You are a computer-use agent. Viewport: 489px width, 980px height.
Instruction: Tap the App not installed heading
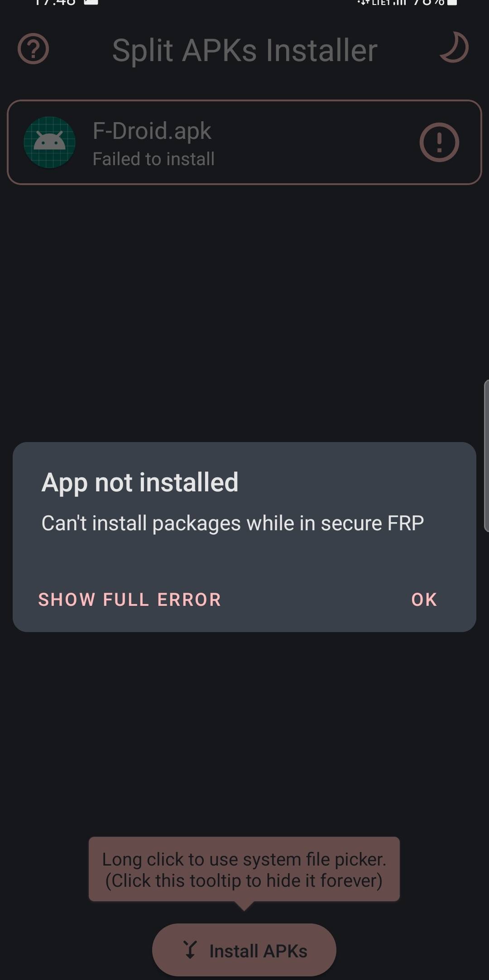[140, 482]
